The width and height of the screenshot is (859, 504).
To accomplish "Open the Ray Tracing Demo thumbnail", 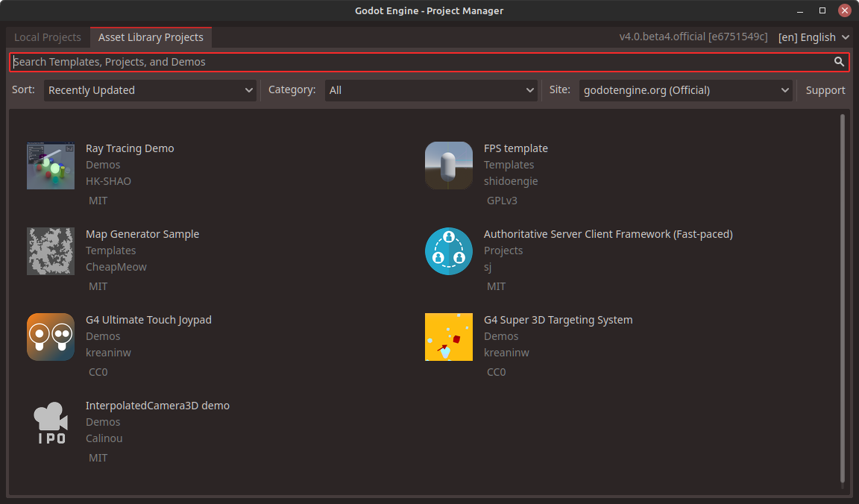I will tap(50, 165).
